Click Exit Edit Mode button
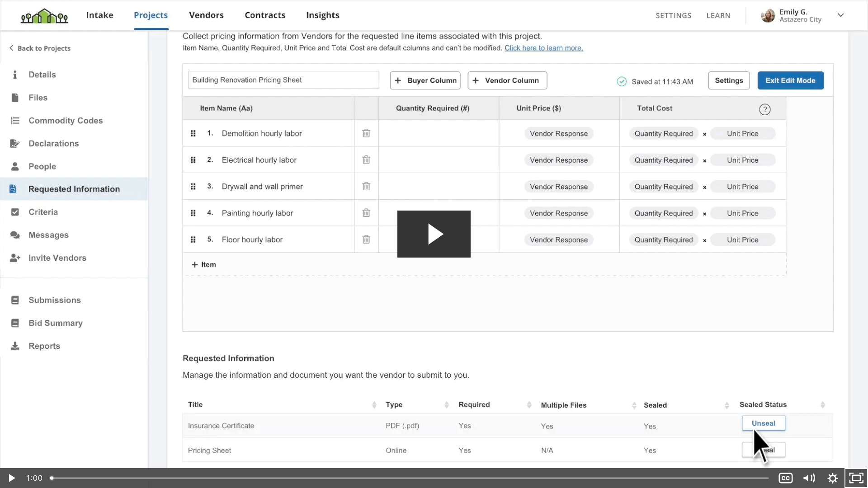 790,80
